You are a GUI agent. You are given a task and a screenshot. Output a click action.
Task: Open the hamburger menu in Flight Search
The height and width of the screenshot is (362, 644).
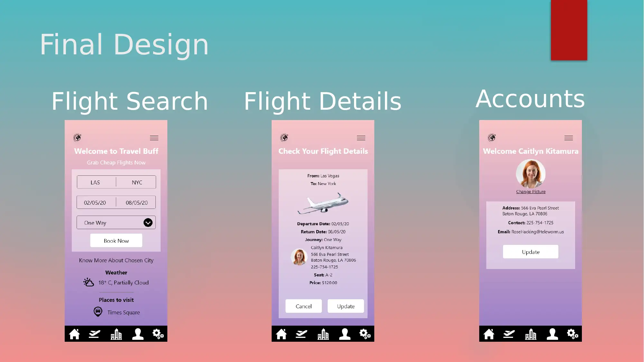[x=154, y=138]
